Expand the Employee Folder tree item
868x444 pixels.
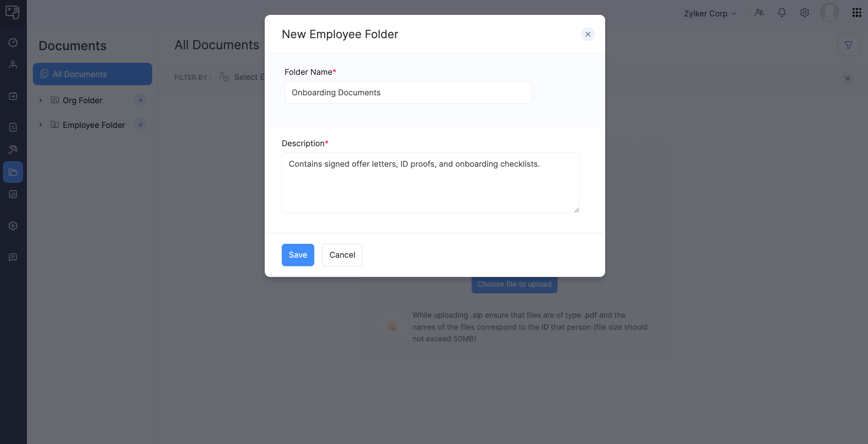41,125
